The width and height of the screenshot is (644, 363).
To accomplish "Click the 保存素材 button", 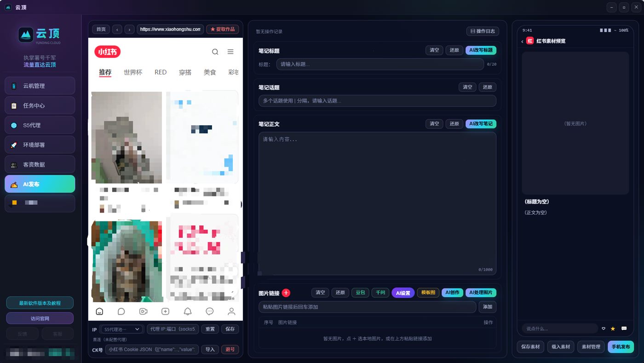I will click(x=530, y=347).
